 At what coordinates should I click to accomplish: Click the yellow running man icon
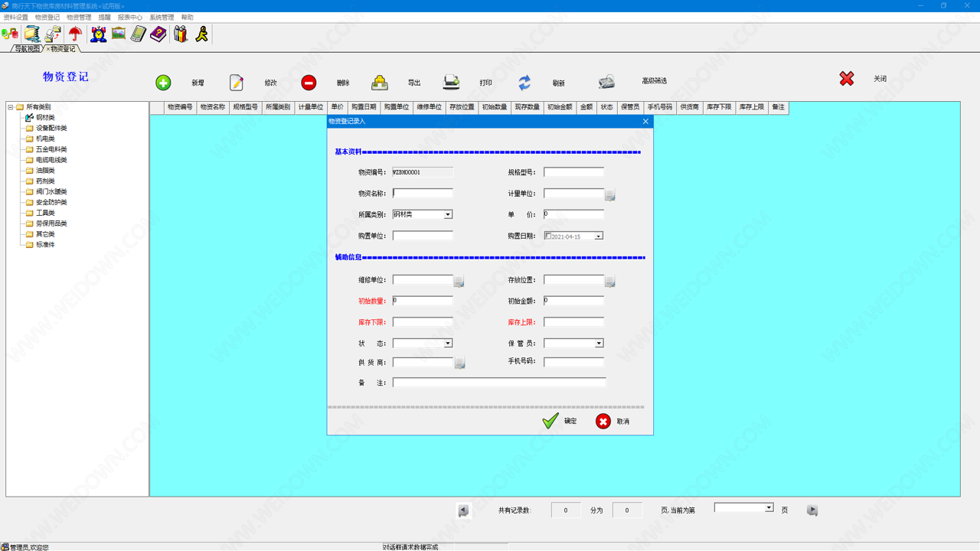click(x=201, y=34)
